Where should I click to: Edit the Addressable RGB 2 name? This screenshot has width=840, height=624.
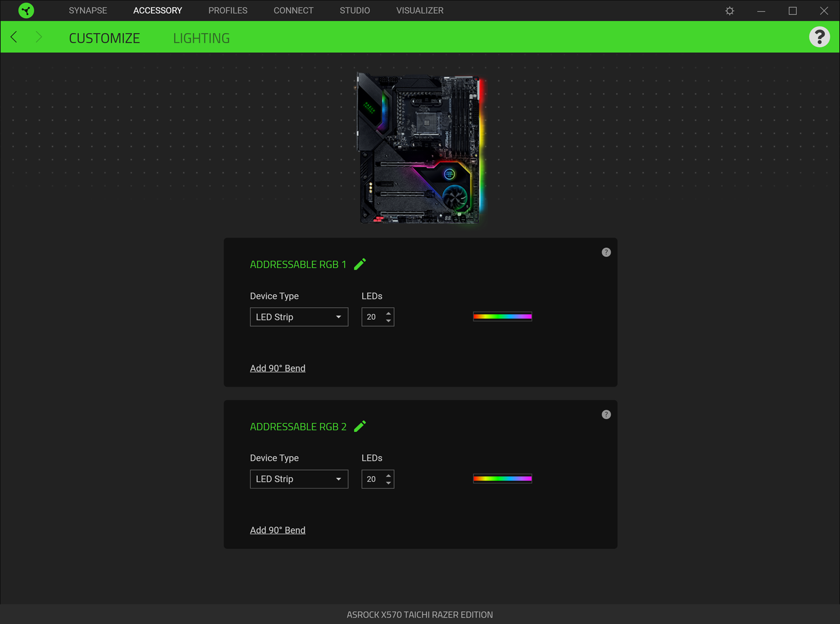(360, 426)
